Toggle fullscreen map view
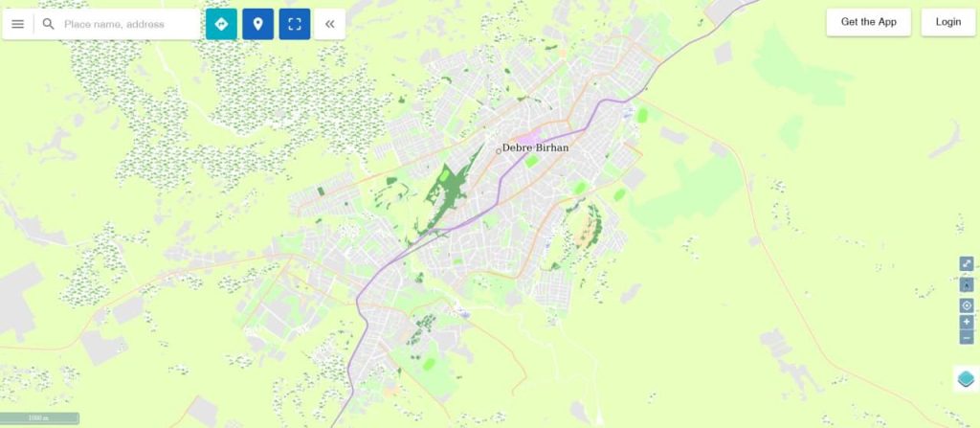The width and height of the screenshot is (980, 428). [x=967, y=264]
